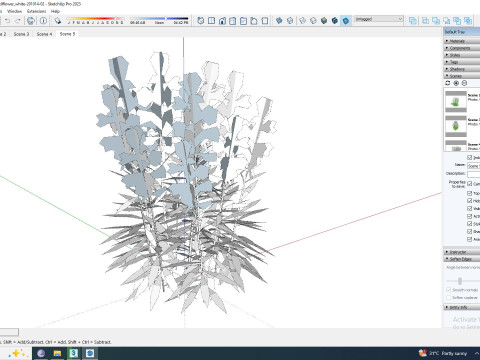Enable the X-Ray face style icon
Screen dimensions: 480x360
279,21
